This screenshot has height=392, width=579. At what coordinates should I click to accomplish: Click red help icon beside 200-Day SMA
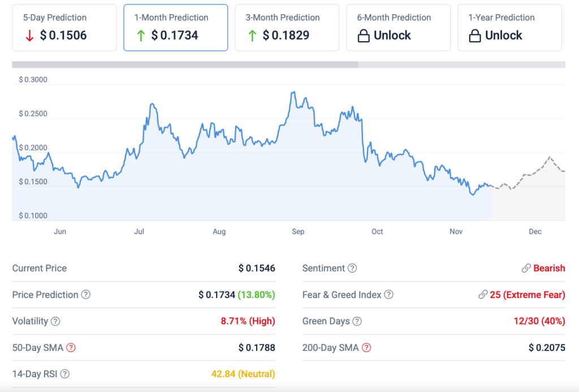point(366,348)
